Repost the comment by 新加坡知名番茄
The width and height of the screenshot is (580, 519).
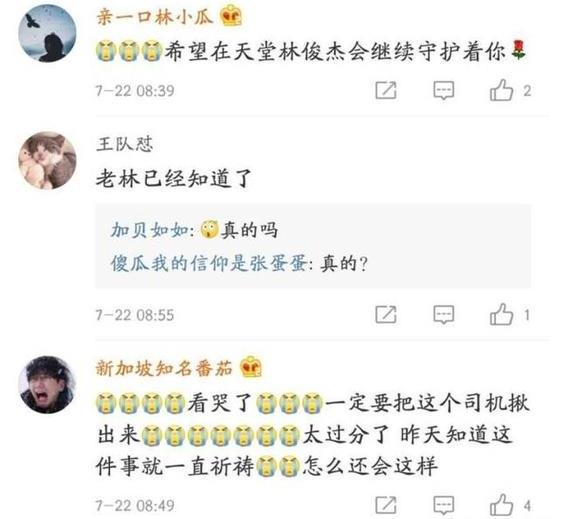coord(386,505)
